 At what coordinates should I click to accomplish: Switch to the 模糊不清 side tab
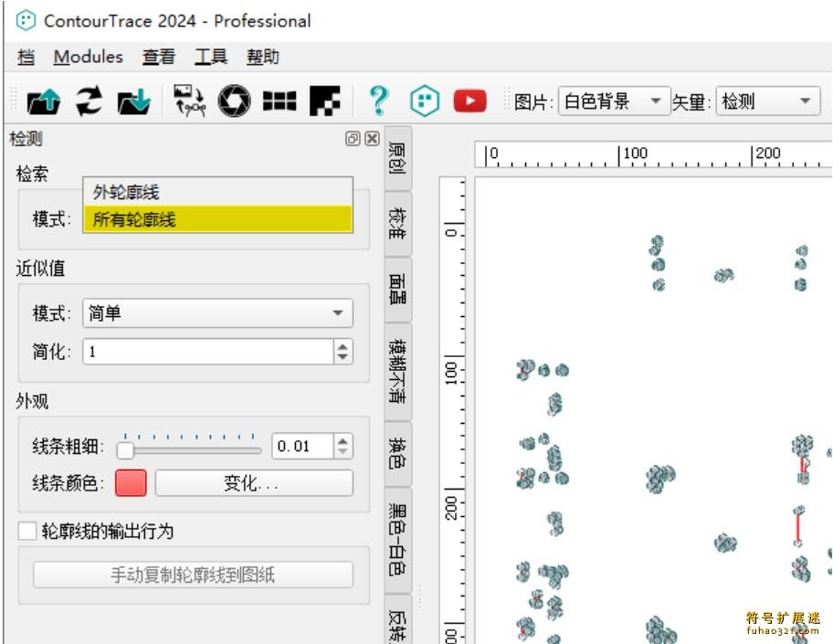(397, 371)
